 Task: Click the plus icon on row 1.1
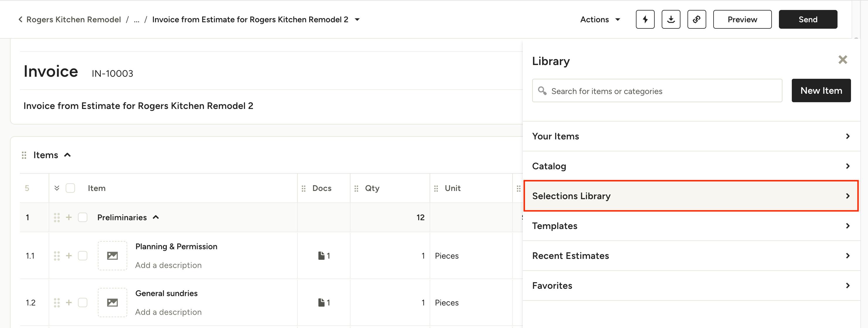(x=69, y=256)
